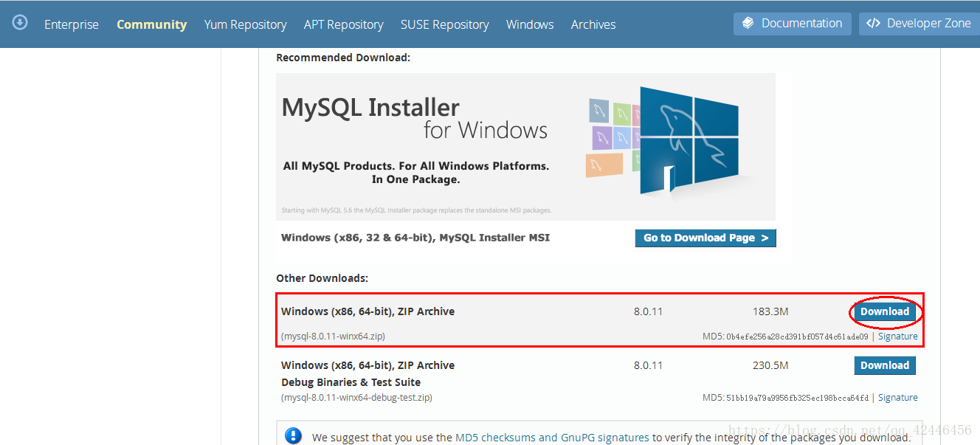
Task: Click the '183.3M' file size value
Action: (770, 311)
